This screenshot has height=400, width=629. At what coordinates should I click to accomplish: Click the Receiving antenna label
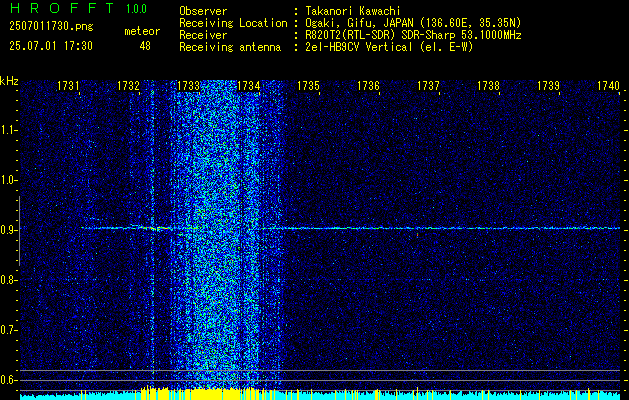230,47
